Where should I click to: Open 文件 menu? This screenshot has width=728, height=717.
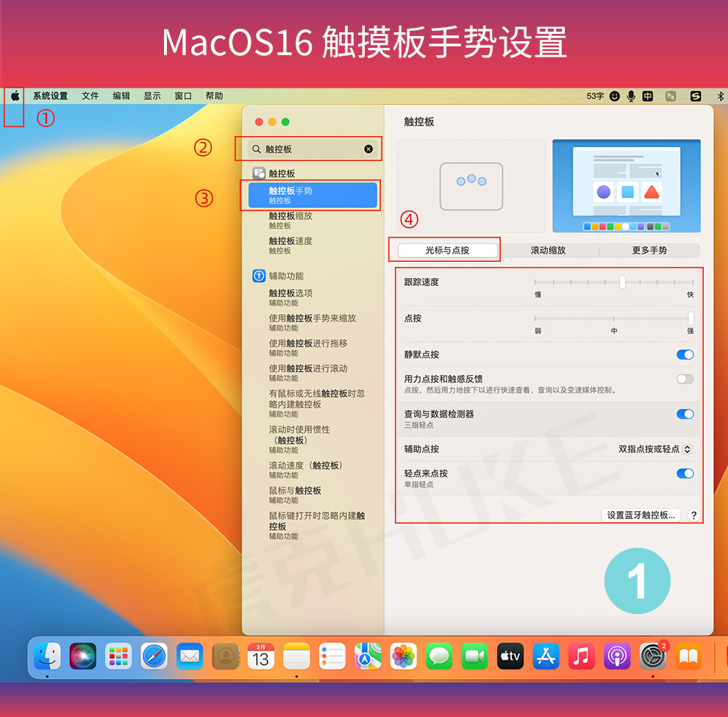[90, 96]
